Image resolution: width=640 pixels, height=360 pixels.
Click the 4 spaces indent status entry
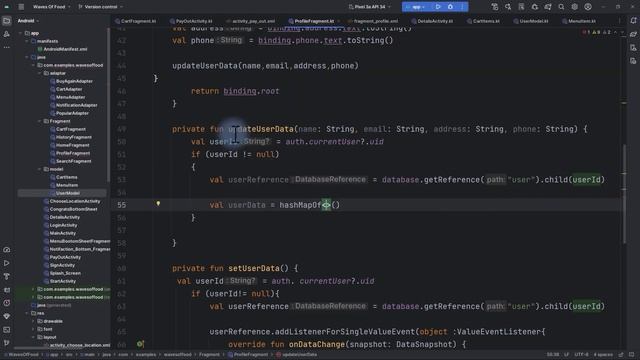[x=603, y=355]
